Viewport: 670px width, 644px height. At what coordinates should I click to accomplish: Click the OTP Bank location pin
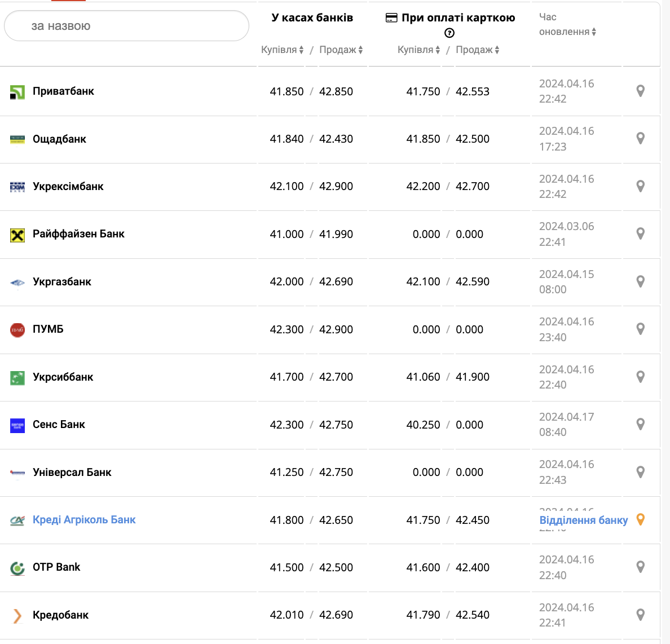point(640,567)
